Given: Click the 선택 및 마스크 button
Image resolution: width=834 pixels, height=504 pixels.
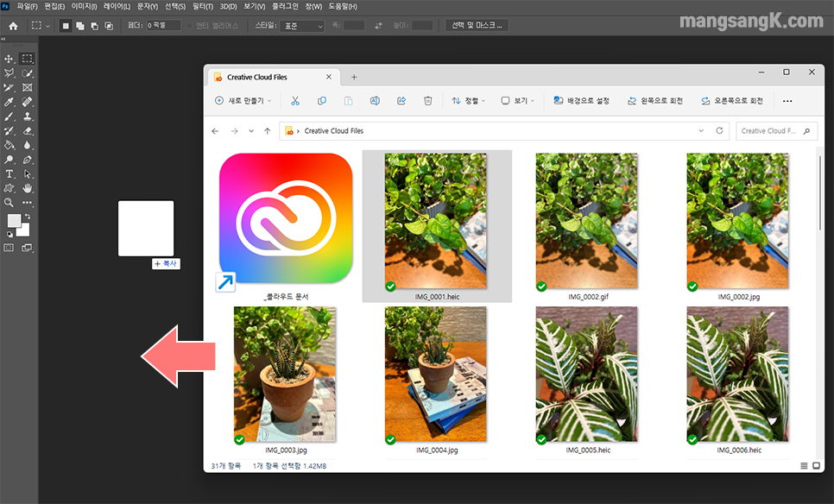Looking at the screenshot, I should 477,26.
